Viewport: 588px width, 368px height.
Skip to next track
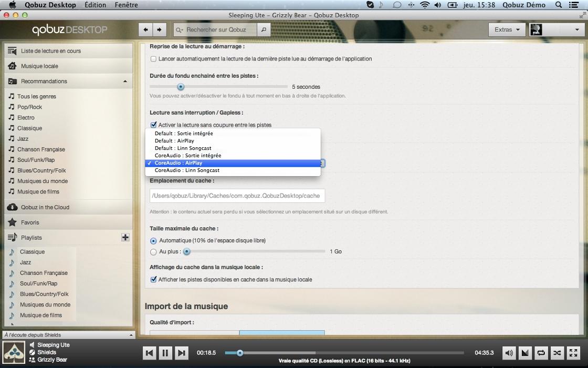click(x=181, y=353)
